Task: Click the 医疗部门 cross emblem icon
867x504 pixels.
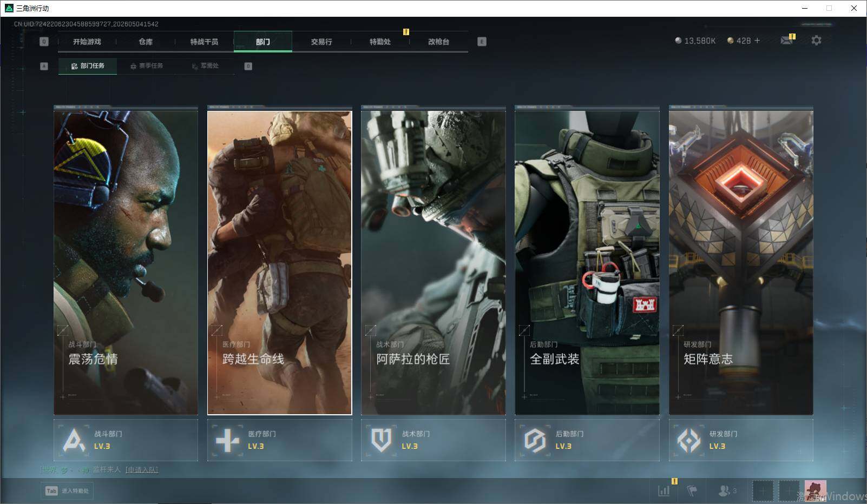Action: [227, 440]
